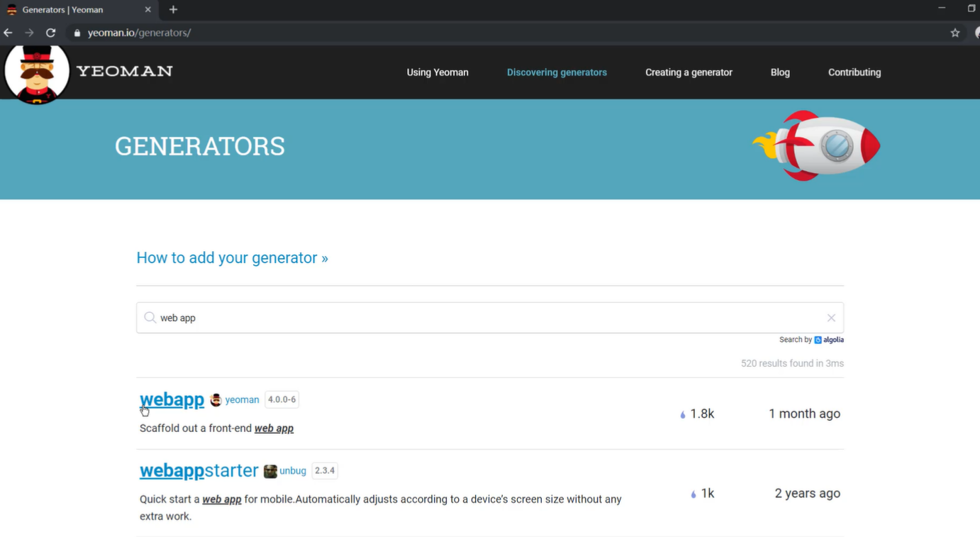
Task: Go to Discovering generators
Action: pos(557,72)
